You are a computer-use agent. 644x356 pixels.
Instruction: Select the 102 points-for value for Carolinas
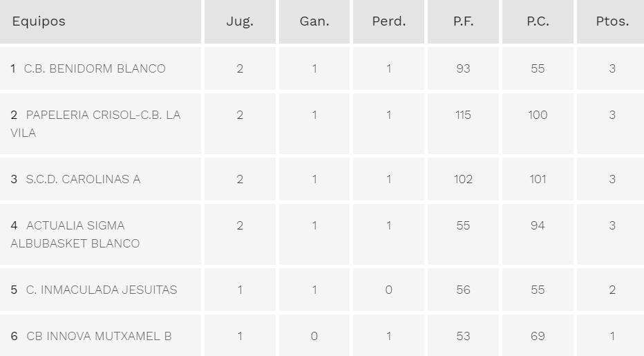[463, 179]
